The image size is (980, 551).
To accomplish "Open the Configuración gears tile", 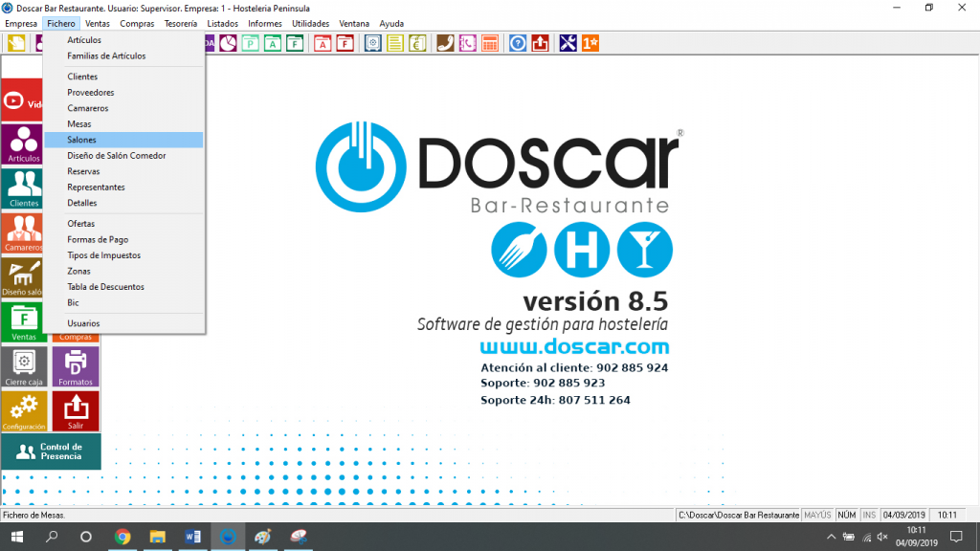I will click(x=24, y=411).
